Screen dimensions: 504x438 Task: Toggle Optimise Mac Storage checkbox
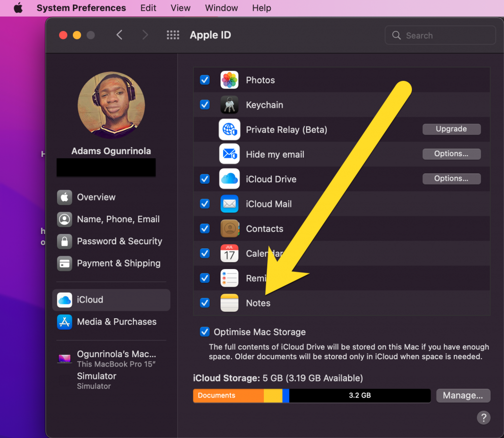tap(205, 332)
